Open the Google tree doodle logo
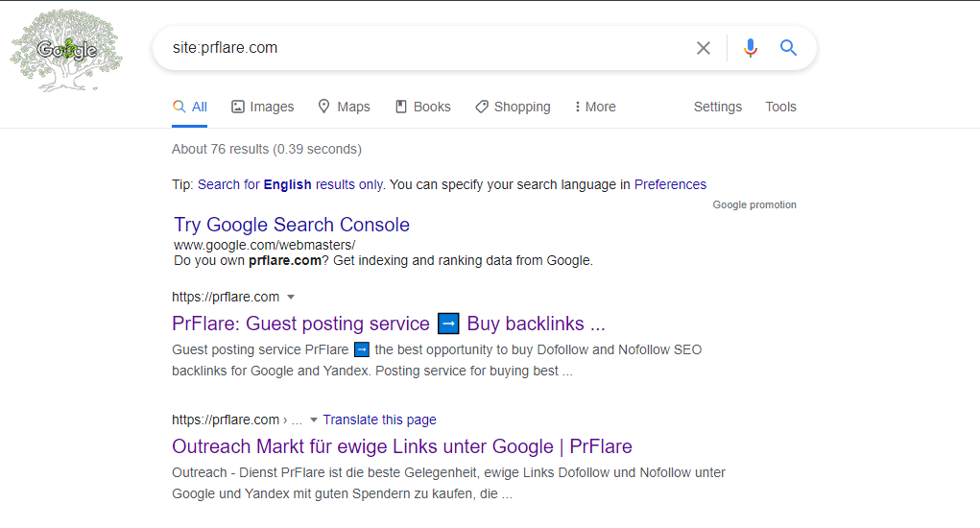 click(x=66, y=50)
